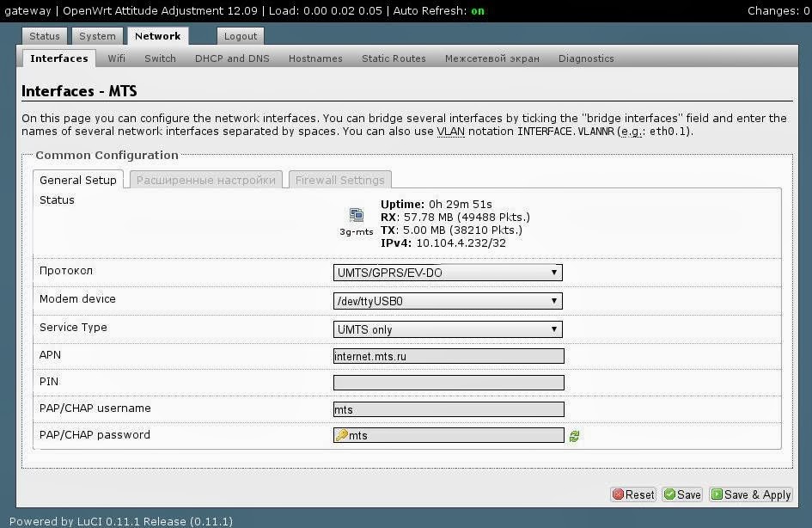Click the Changes: 0 indicator

(778, 11)
